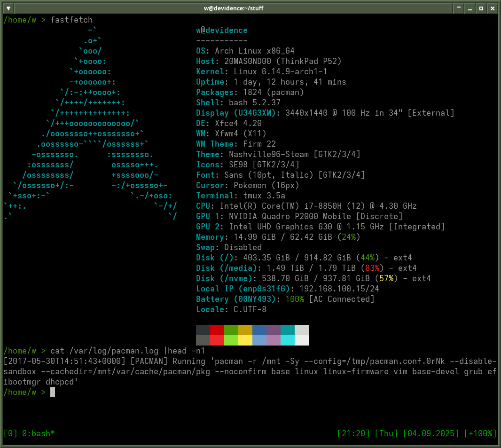
Task: Click the tmux session [0] indicator
Action: click(10, 433)
